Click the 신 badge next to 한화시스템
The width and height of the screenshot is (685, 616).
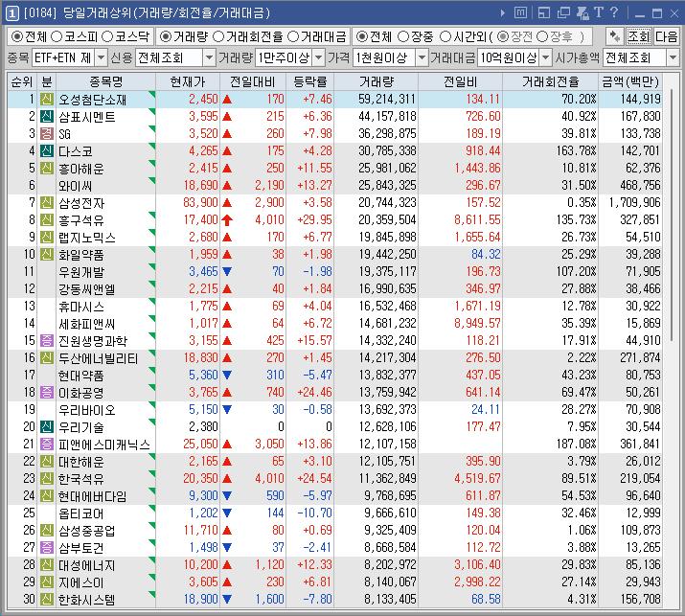(47, 599)
